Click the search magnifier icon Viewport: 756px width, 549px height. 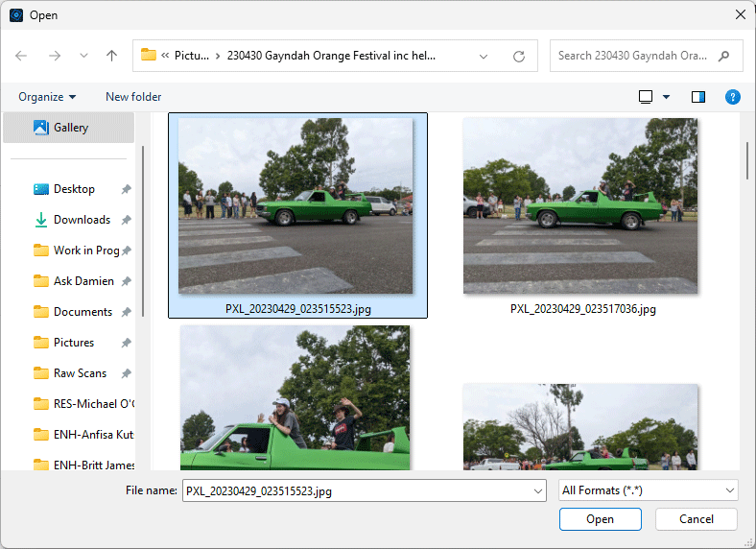[x=724, y=56]
